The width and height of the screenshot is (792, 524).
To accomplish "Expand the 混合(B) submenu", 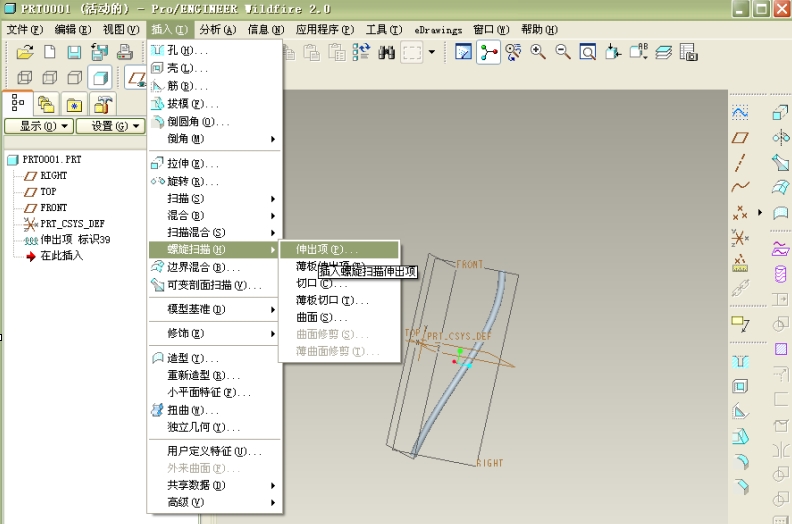I will 214,216.
